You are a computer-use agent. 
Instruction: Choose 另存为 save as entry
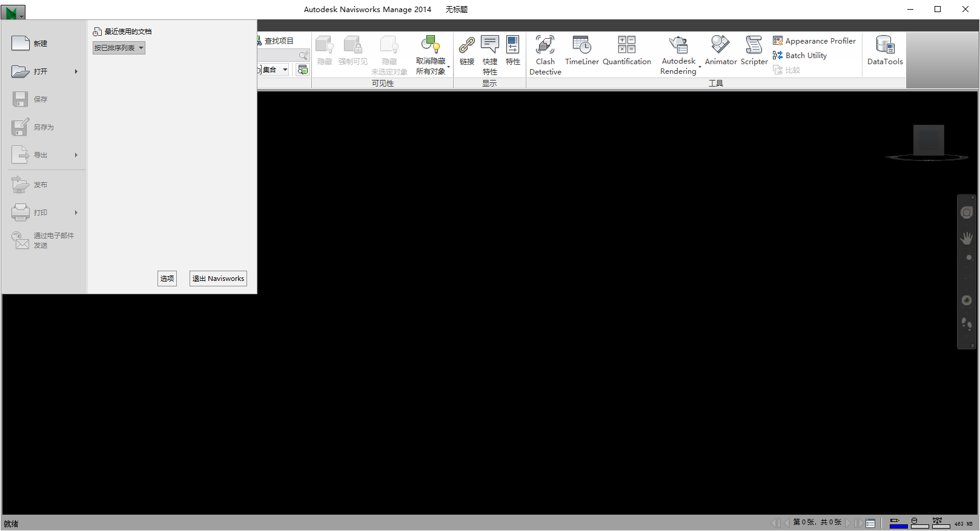[x=44, y=127]
